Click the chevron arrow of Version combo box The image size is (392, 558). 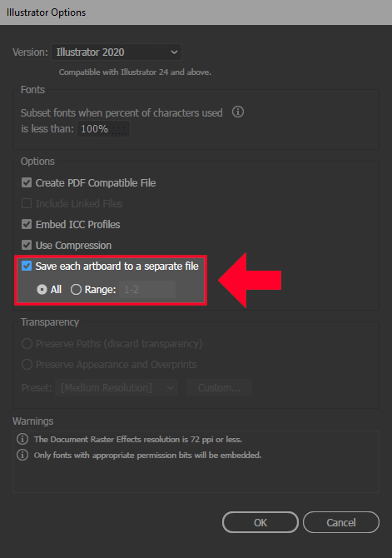(174, 52)
